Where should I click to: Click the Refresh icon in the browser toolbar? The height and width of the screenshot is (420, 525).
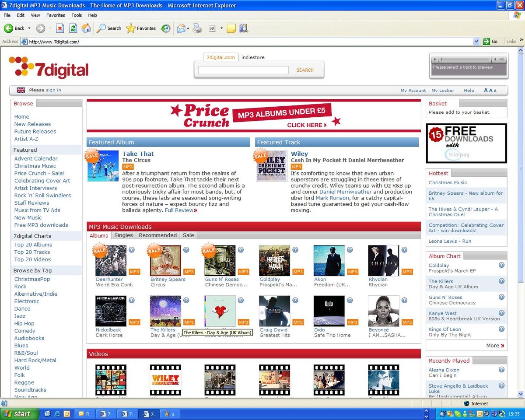73,28
